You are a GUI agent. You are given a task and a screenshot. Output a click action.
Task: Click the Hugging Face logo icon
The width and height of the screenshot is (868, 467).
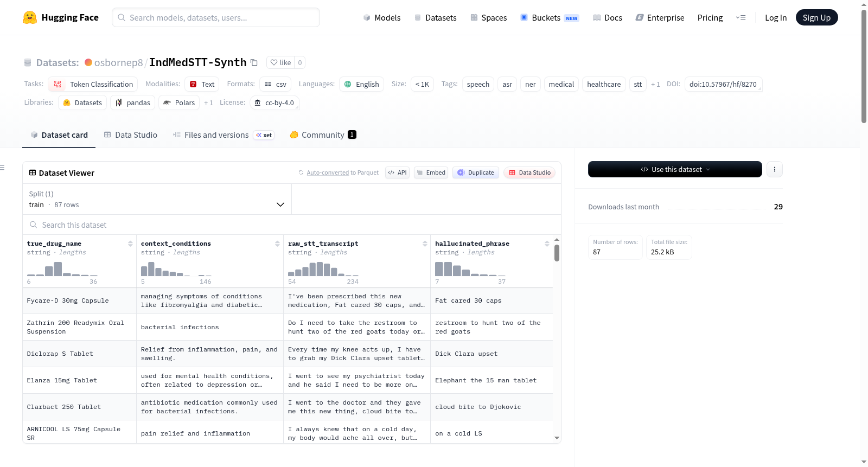pyautogui.click(x=30, y=17)
